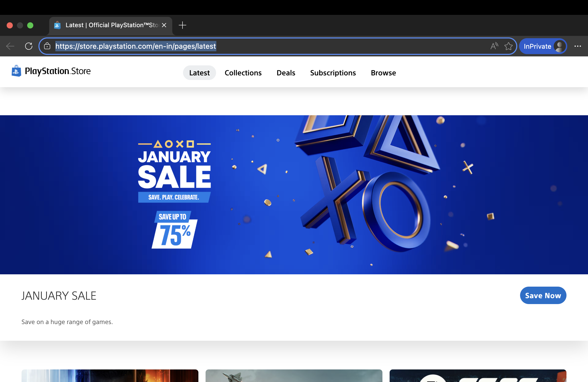Image resolution: width=588 pixels, height=382 pixels.
Task: Go to the Deals page
Action: click(x=286, y=73)
